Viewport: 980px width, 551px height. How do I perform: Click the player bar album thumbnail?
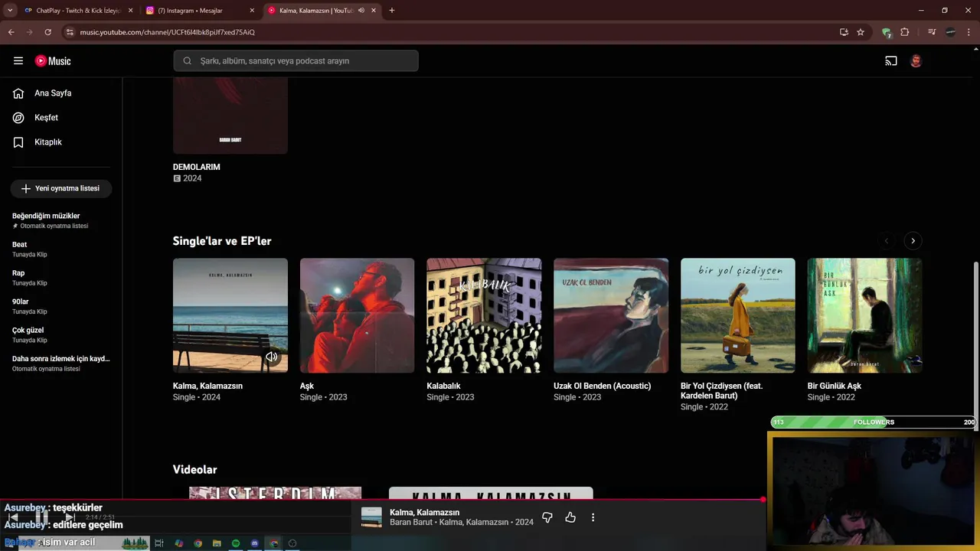pos(371,517)
